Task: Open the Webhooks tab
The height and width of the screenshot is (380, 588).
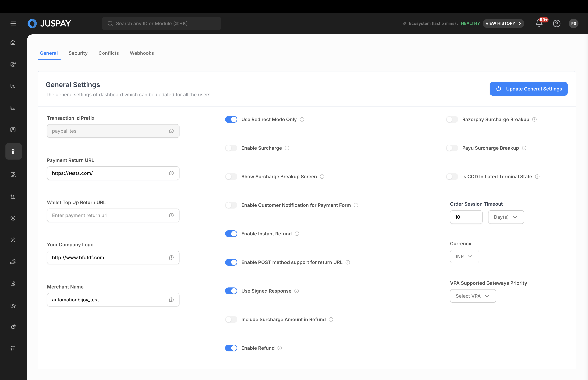Action: pyautogui.click(x=142, y=53)
